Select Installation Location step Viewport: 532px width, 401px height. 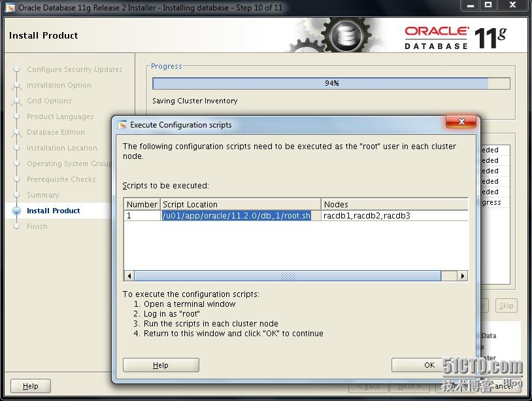pos(61,148)
